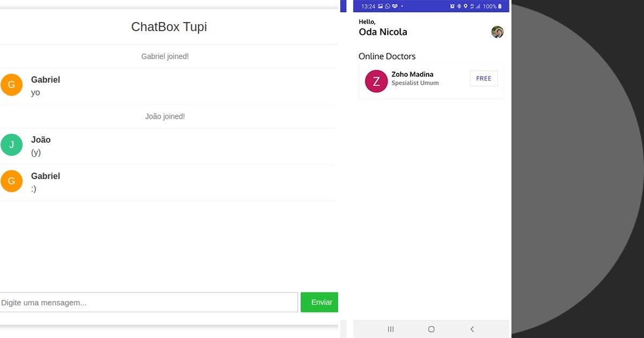The width and height of the screenshot is (644, 338).
Task: Click the name "Gabriel" above the ":)" message
Action: click(x=46, y=176)
